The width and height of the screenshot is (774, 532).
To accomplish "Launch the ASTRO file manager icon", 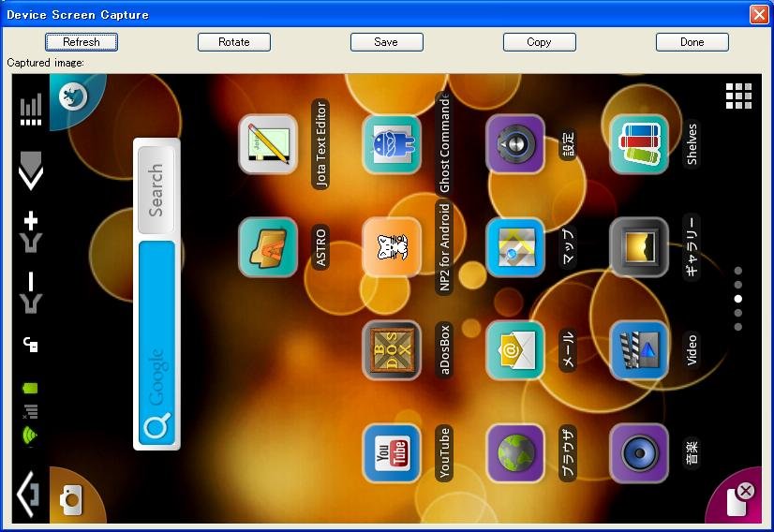I will [268, 247].
